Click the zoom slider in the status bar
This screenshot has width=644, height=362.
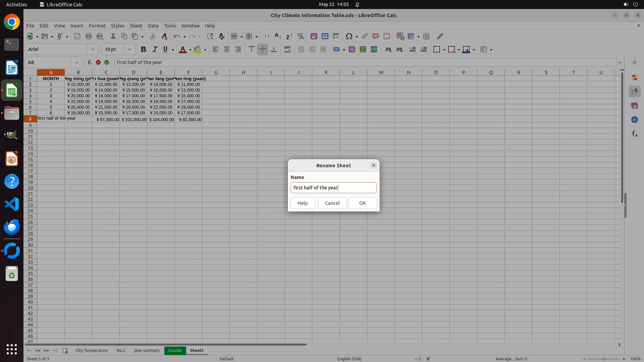pyautogui.click(x=604, y=359)
